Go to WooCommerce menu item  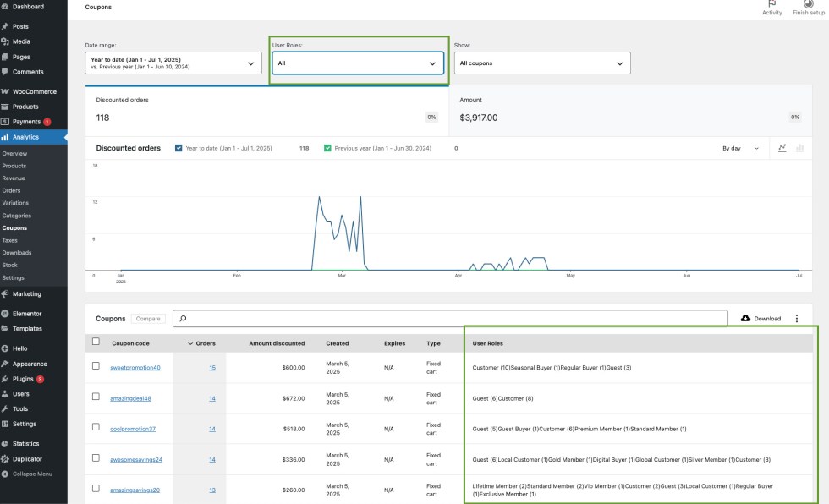[x=34, y=91]
